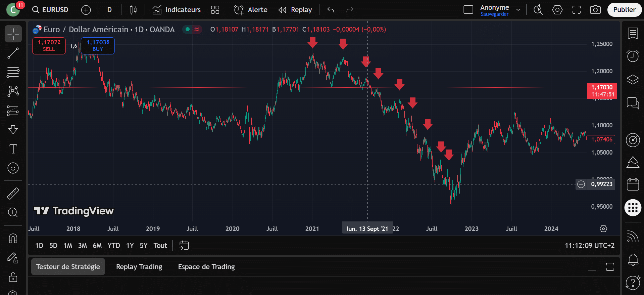Toggle lock all drawing tools
The height and width of the screenshot is (295, 644).
pyautogui.click(x=13, y=277)
